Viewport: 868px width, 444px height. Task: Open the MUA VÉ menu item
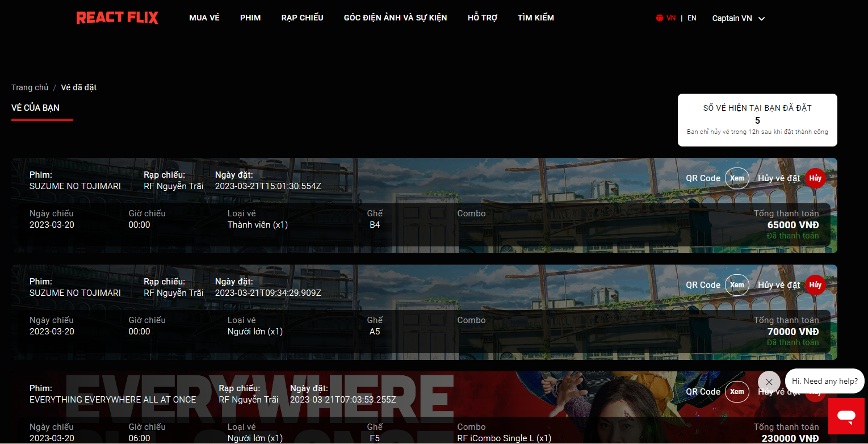click(204, 18)
